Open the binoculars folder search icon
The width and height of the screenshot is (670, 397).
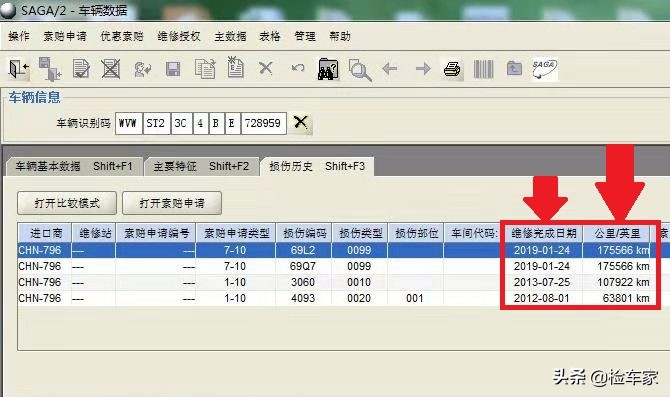pyautogui.click(x=328, y=69)
